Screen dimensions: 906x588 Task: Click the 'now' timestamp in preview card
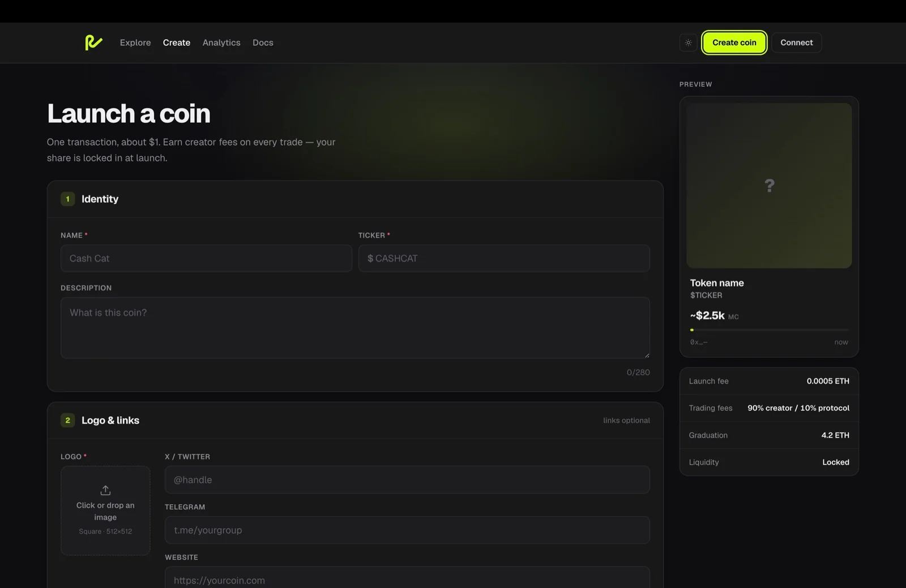click(x=841, y=342)
